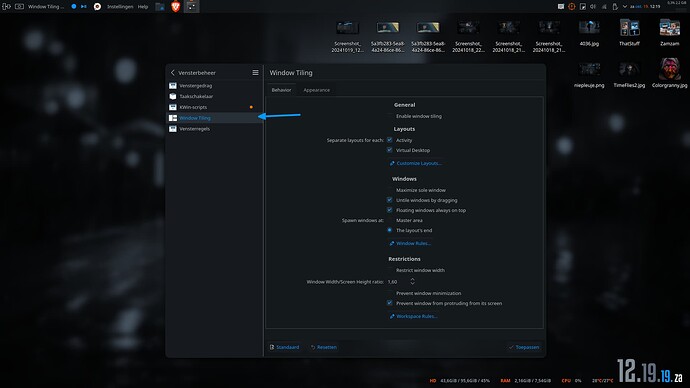
Task: Open Vensterregels sidebar entry
Action: (215, 129)
